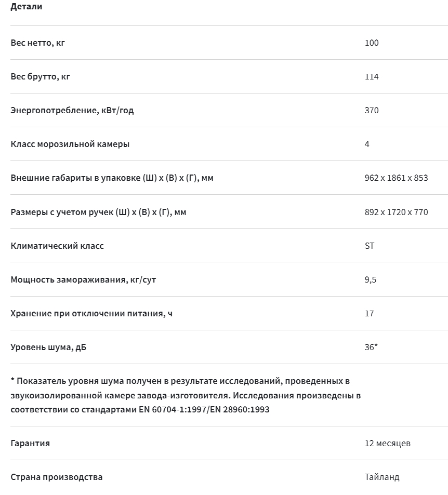Click the Климатический класс value ST
Viewport: 448px width, 495px height.
[370, 246]
